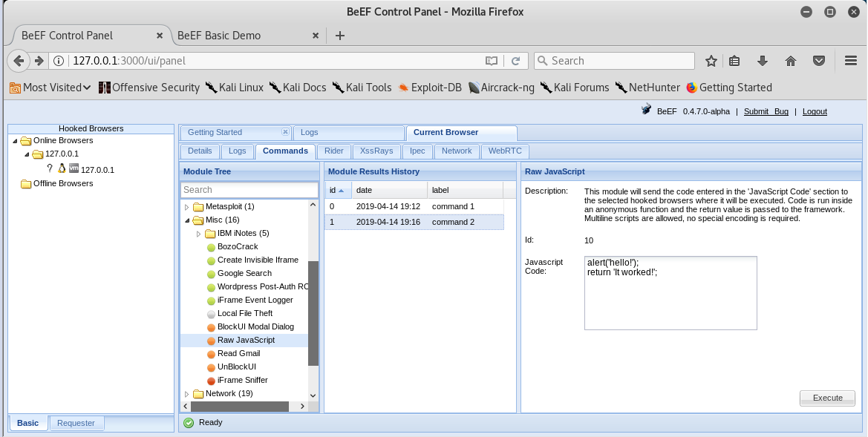The width and height of the screenshot is (868, 437).
Task: Reload the page with the refresh icon
Action: click(515, 61)
